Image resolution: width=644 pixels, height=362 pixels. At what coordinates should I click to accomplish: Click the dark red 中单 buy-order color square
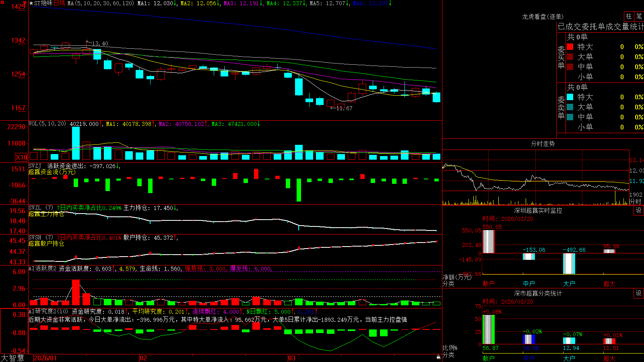click(570, 67)
